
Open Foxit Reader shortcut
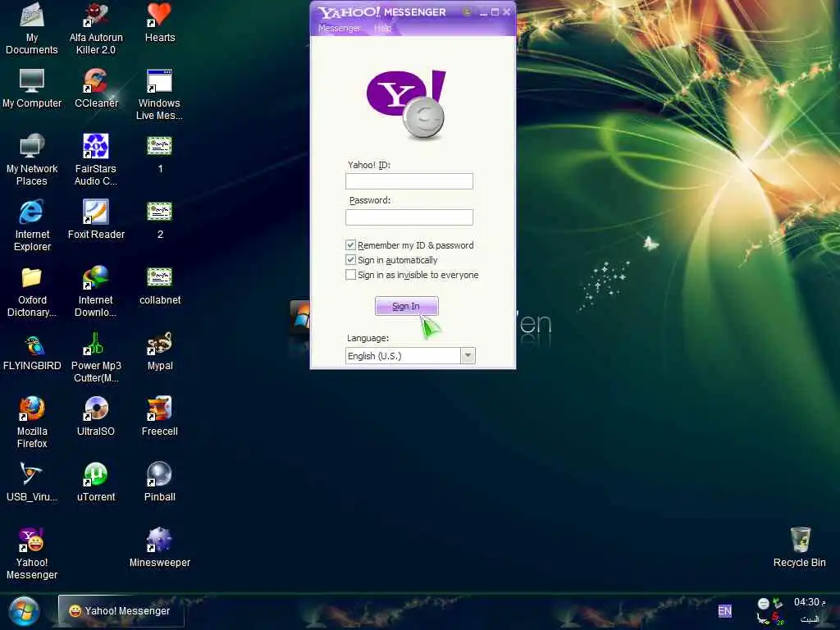pyautogui.click(x=96, y=220)
